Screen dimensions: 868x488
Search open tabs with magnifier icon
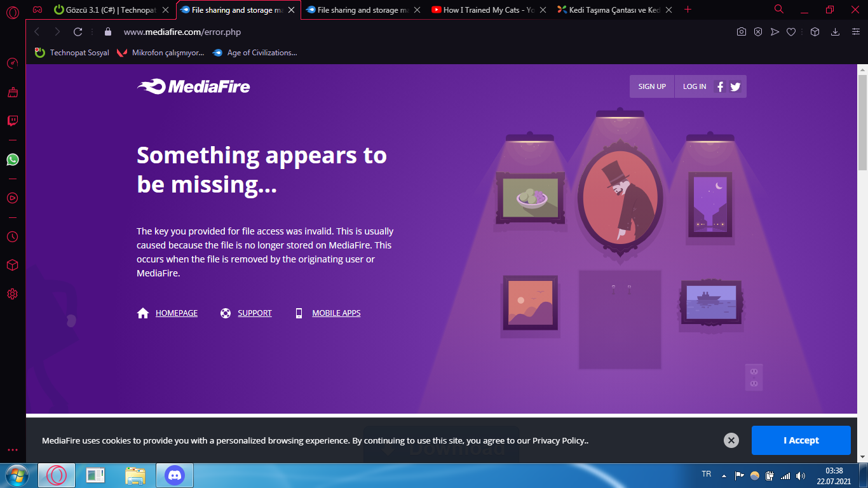(779, 10)
